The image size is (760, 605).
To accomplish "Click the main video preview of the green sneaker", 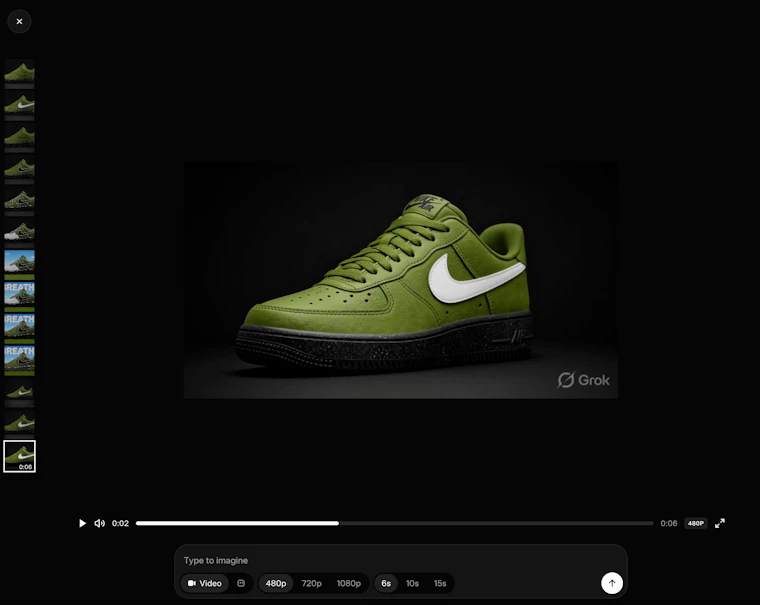I will point(401,280).
